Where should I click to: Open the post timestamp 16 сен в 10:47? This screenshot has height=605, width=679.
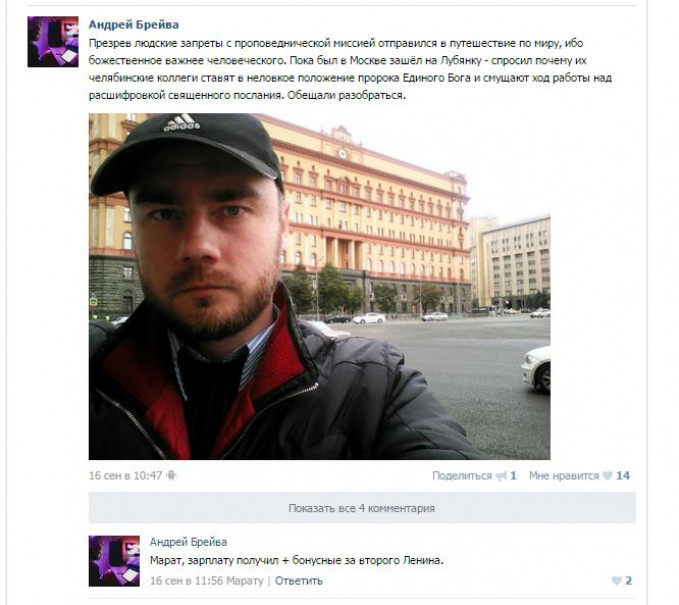(125, 476)
